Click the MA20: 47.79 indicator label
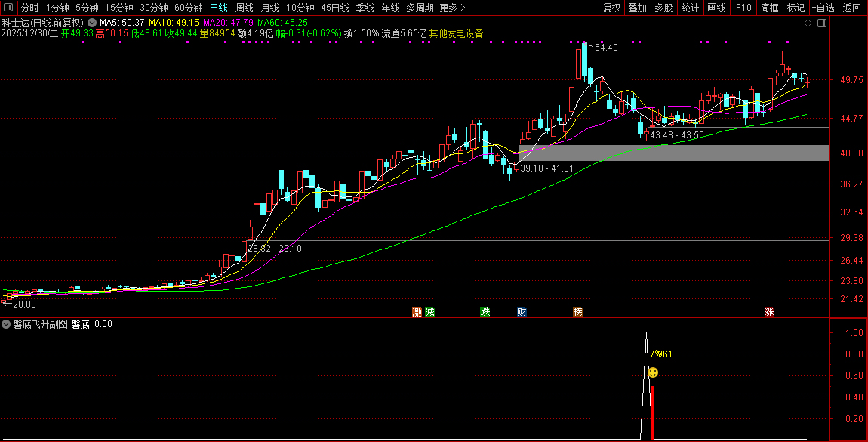The image size is (868, 442). pos(228,23)
